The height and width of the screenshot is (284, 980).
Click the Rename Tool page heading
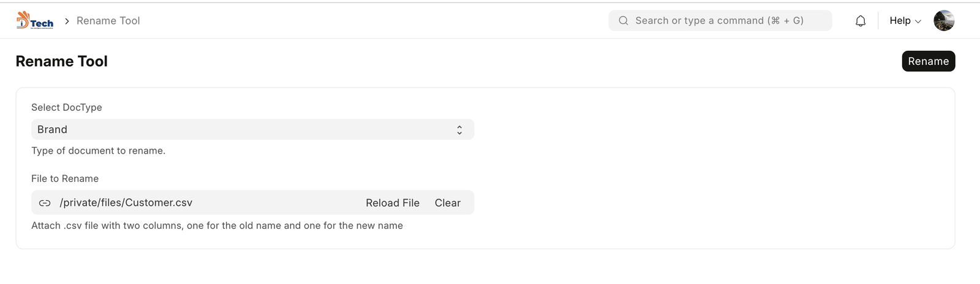61,61
